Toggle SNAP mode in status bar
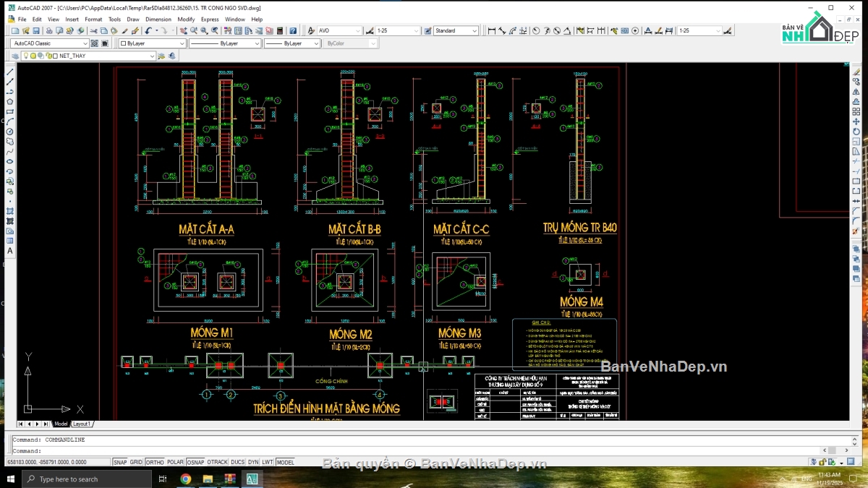The image size is (868, 488). [x=119, y=462]
